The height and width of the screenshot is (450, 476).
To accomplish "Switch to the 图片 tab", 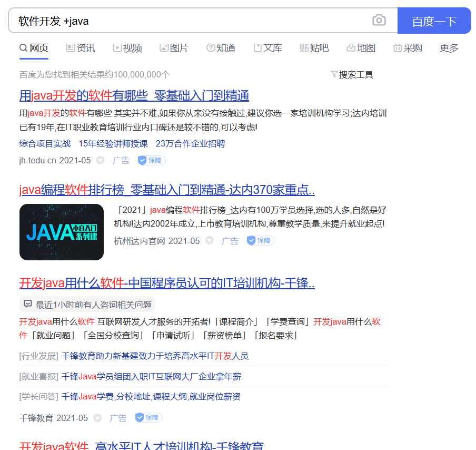I will point(174,48).
